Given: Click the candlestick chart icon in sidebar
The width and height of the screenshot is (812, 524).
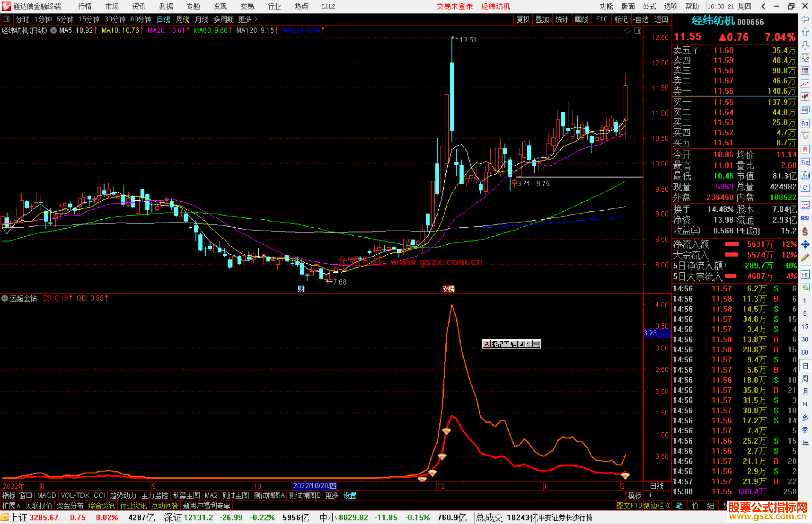Looking at the screenshot, I should pyautogui.click(x=805, y=97).
